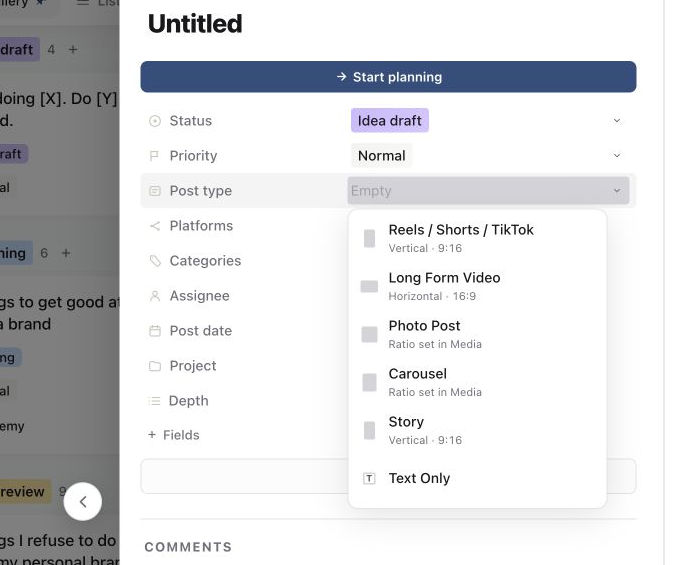The width and height of the screenshot is (700, 565).
Task: Open the Normal priority dropdown chevron
Action: pyautogui.click(x=617, y=155)
